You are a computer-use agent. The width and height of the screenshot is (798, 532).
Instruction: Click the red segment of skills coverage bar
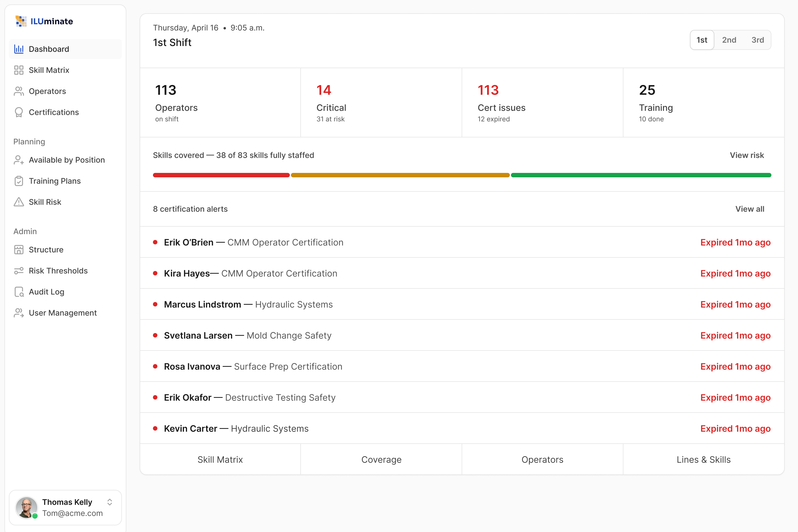click(221, 175)
